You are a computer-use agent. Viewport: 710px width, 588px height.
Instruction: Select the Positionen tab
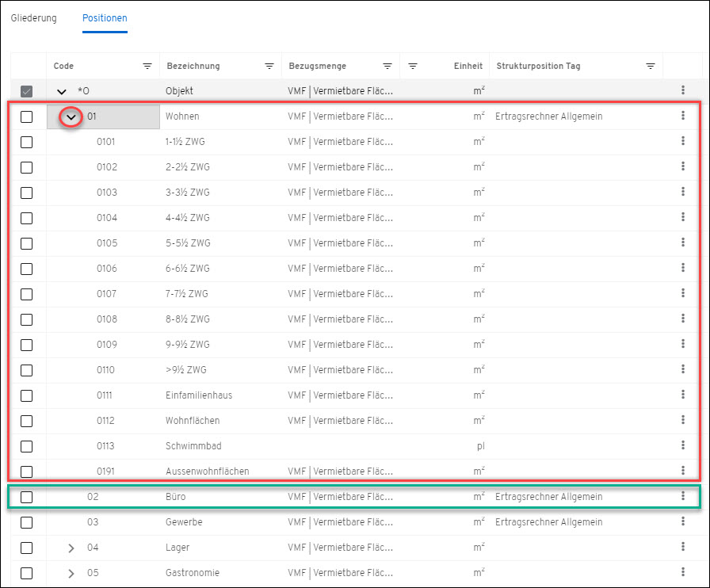[x=105, y=18]
